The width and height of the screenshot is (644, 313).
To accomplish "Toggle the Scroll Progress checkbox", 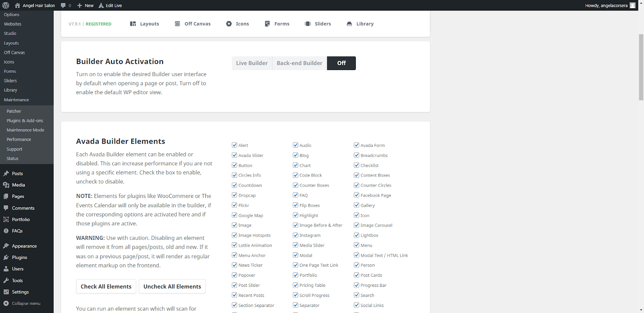I will coord(295,295).
